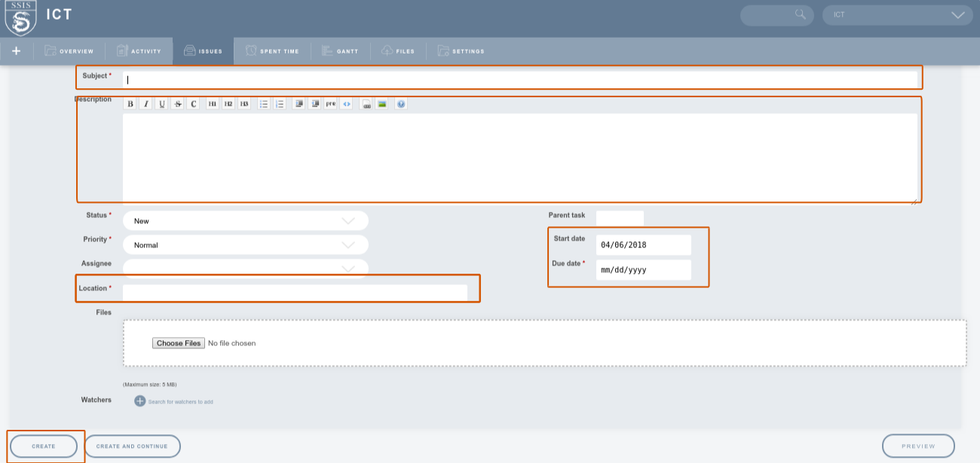Click the strikethrough formatting button
The height and width of the screenshot is (463, 980).
178,104
